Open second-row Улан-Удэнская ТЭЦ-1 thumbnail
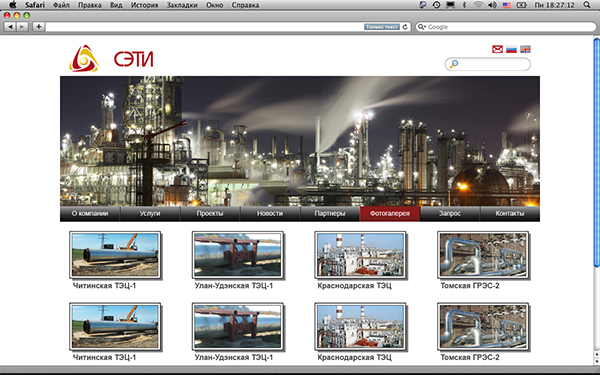This screenshot has width=600, height=375. pos(238,326)
